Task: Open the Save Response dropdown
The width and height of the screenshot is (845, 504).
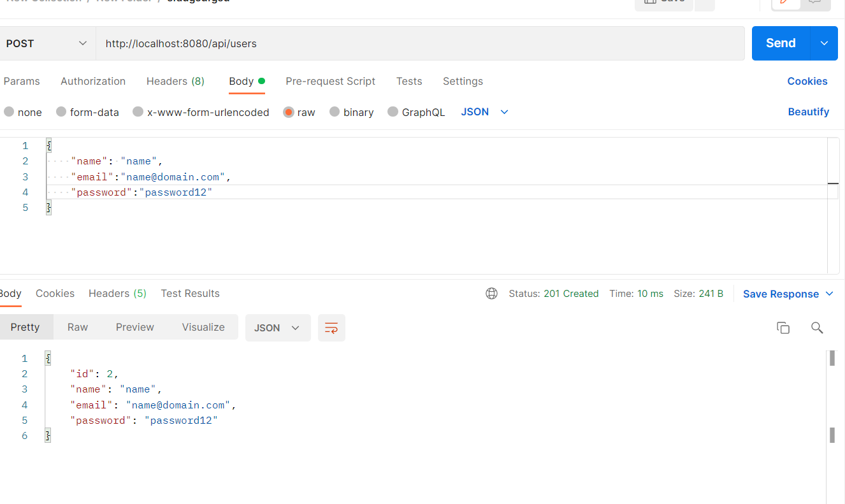Action: pyautogui.click(x=788, y=294)
